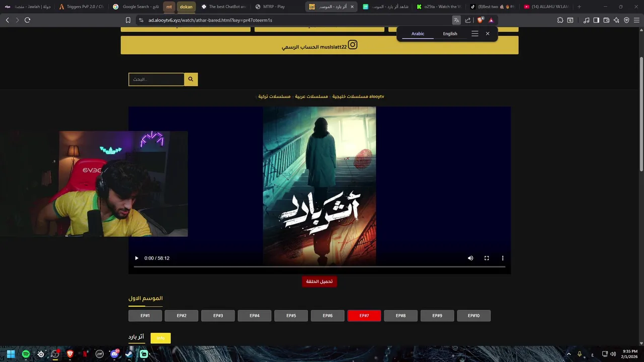Image resolution: width=644 pixels, height=362 pixels.
Task: Select episode EP#4
Action: 255,316
